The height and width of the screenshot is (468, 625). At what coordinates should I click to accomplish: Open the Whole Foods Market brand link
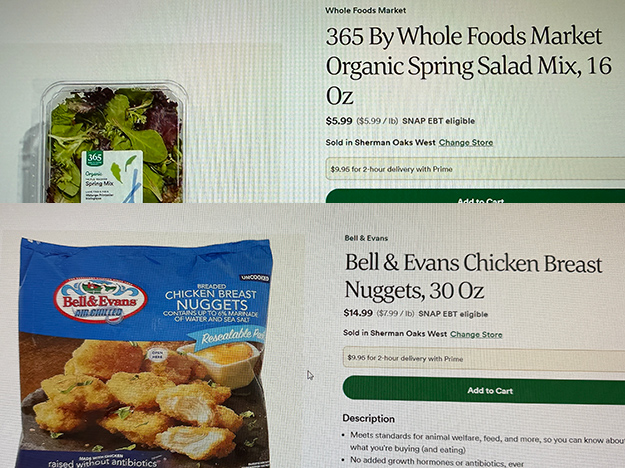pyautogui.click(x=366, y=10)
